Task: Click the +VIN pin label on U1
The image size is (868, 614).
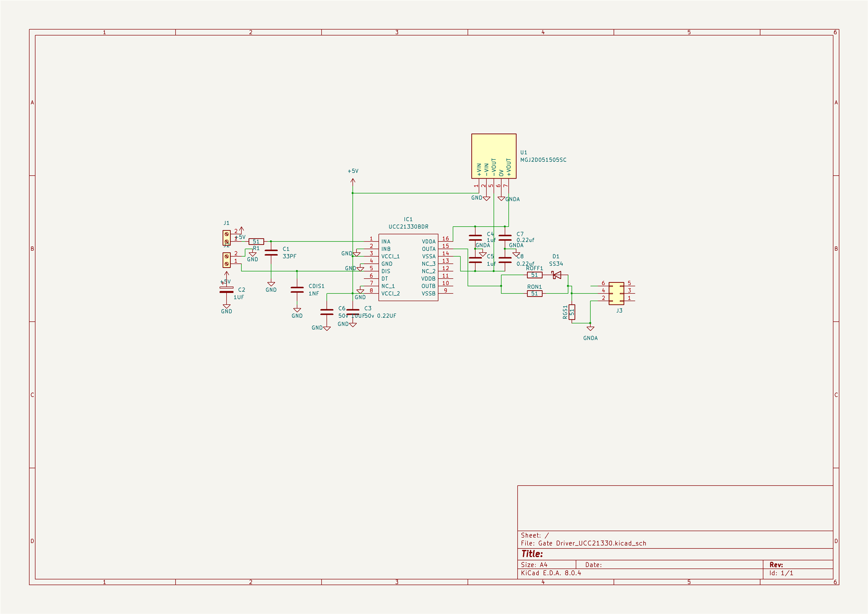Action: click(479, 170)
